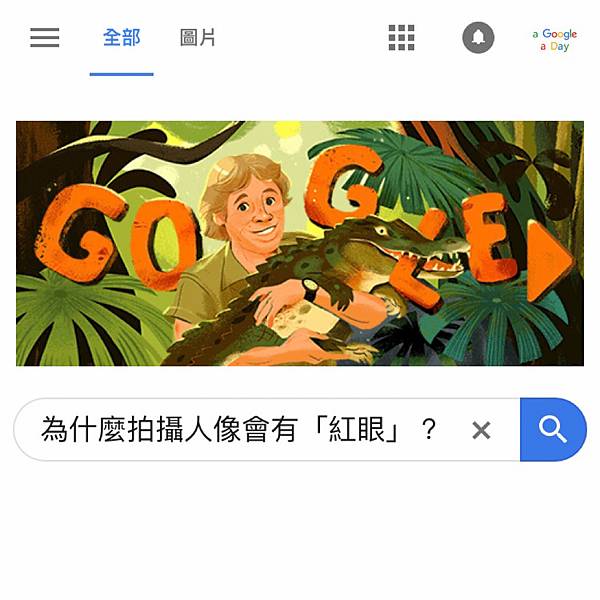This screenshot has width=600, height=600.
Task: Tap the 'a Google a Day' logo
Action: pyautogui.click(x=554, y=40)
